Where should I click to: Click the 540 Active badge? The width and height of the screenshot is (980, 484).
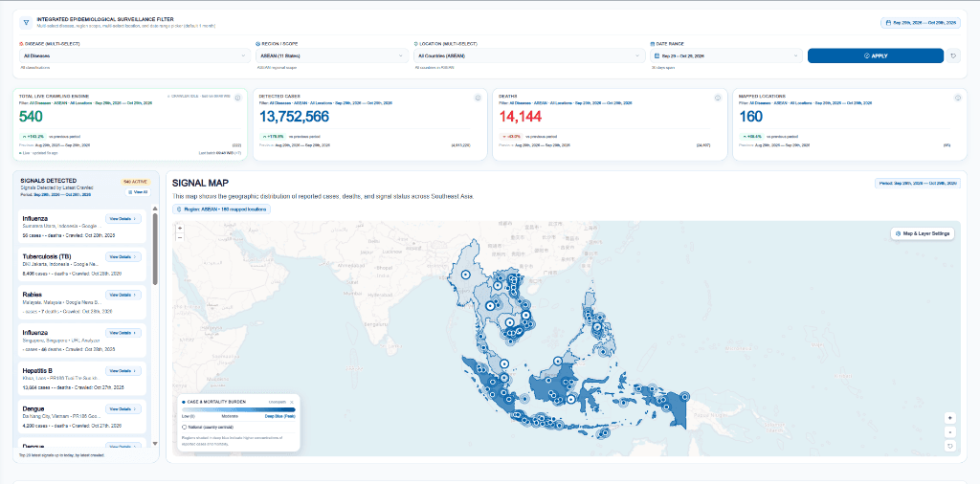pos(136,182)
